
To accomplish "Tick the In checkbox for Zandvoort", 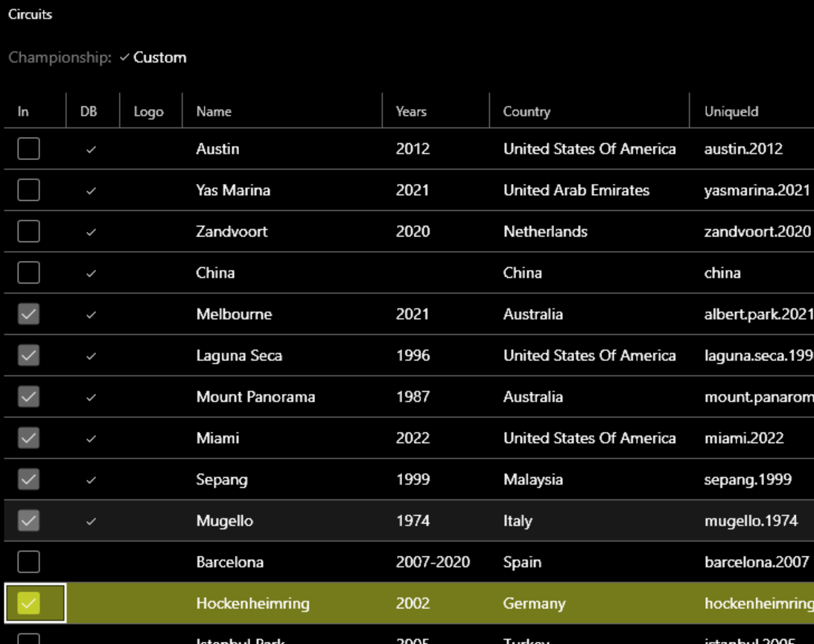I will click(x=28, y=232).
